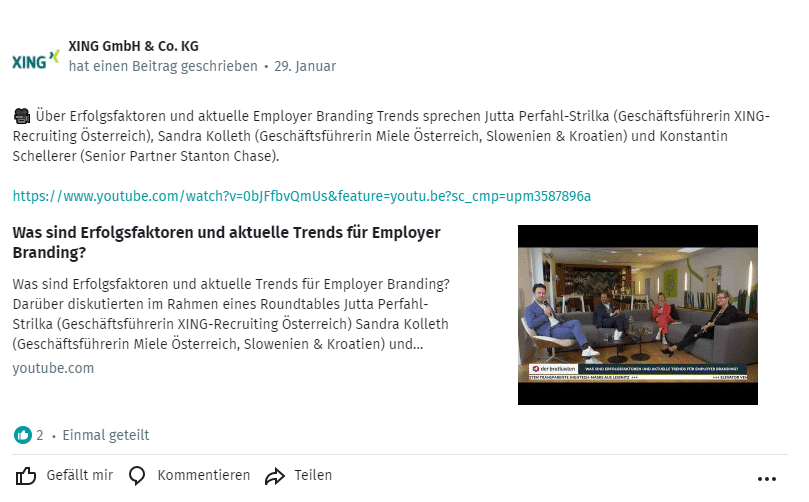Open XING GmbH & Co. KG profile
Screen dimensions: 809x502
133,46
